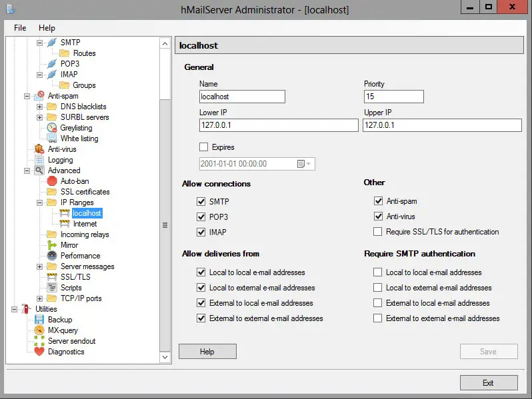The image size is (532, 399).
Task: Uncheck Local to local under Allow deliveries
Action: [x=201, y=272]
